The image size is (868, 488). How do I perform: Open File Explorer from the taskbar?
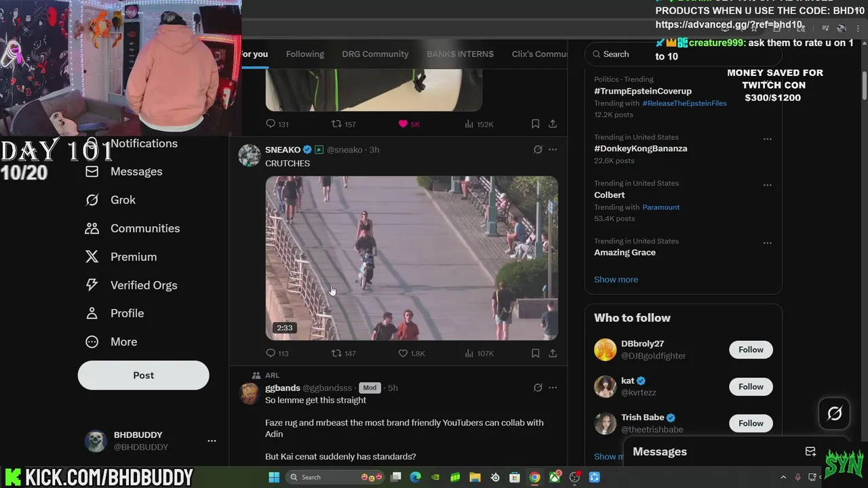tap(475, 477)
